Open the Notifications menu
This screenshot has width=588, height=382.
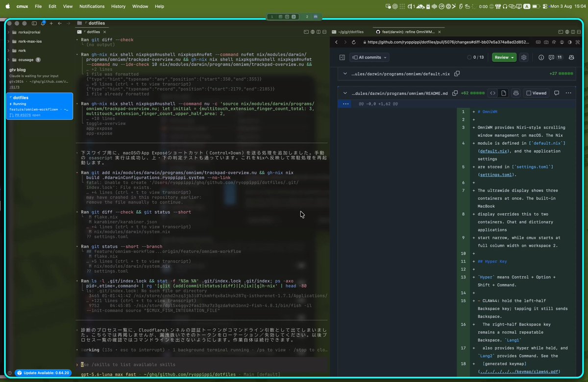coord(92,6)
